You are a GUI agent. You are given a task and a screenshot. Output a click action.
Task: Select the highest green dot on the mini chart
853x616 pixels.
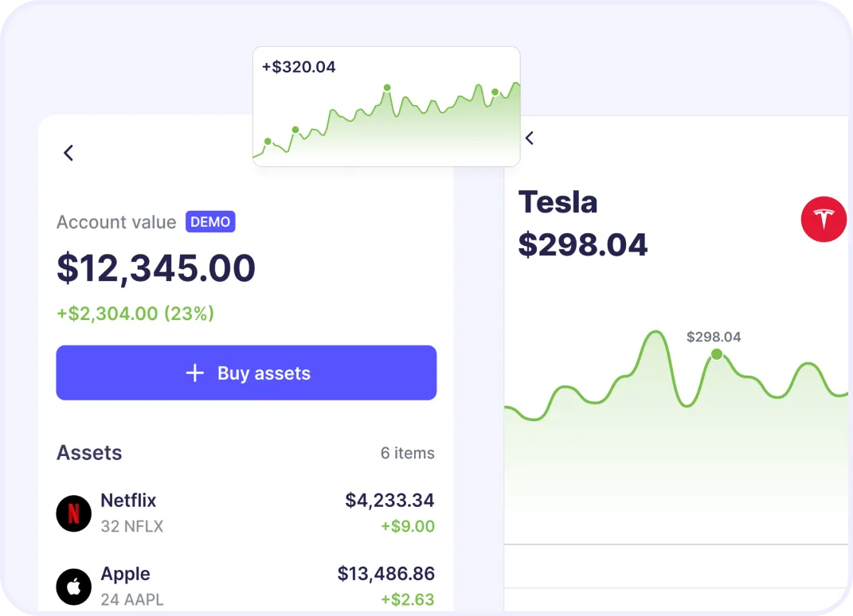click(x=386, y=88)
